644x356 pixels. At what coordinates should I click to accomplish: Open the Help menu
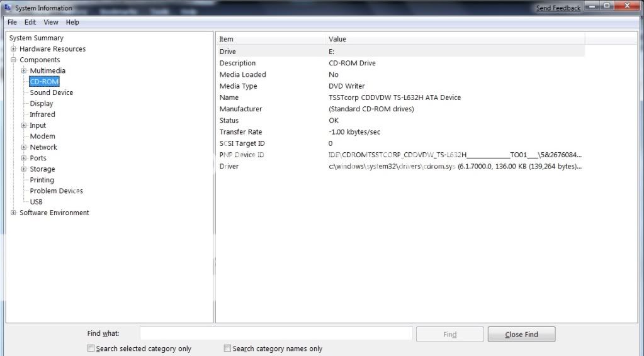point(72,22)
